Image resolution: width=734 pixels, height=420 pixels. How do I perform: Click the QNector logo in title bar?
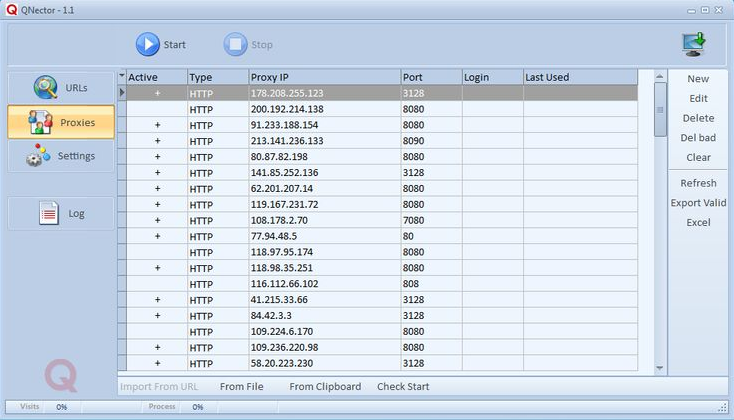(12, 10)
